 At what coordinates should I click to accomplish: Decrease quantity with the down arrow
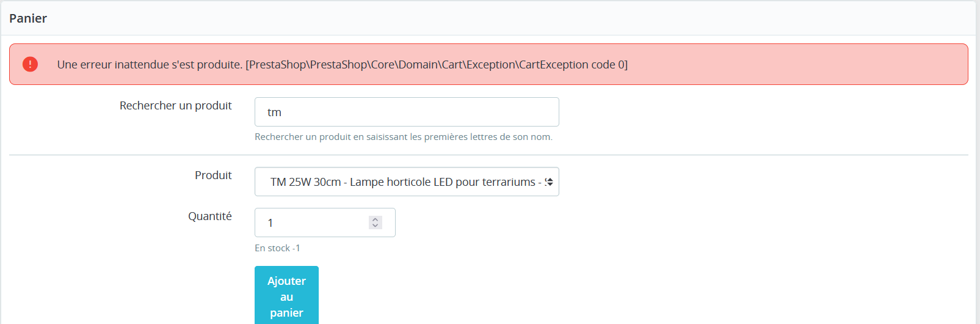coord(376,226)
